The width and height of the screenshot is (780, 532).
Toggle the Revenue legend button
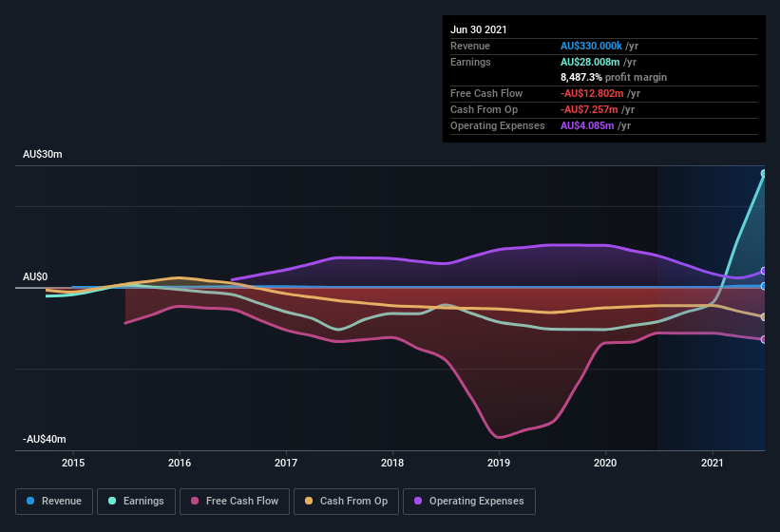(54, 502)
